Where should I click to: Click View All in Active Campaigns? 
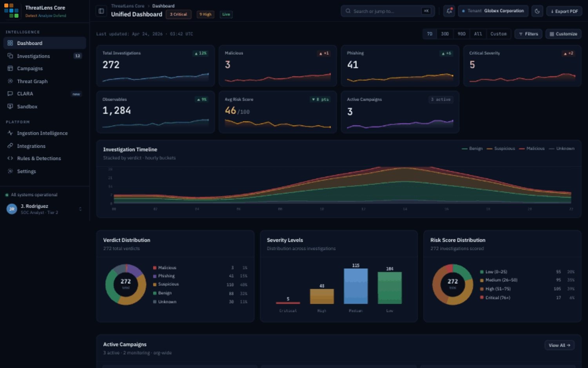coord(559,345)
